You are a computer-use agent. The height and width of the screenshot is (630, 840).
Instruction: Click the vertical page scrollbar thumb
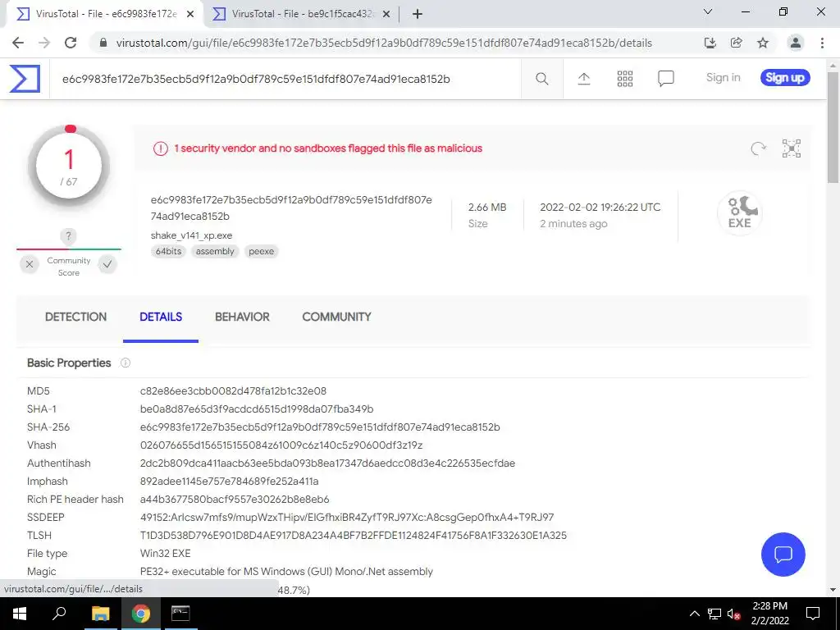(833, 129)
